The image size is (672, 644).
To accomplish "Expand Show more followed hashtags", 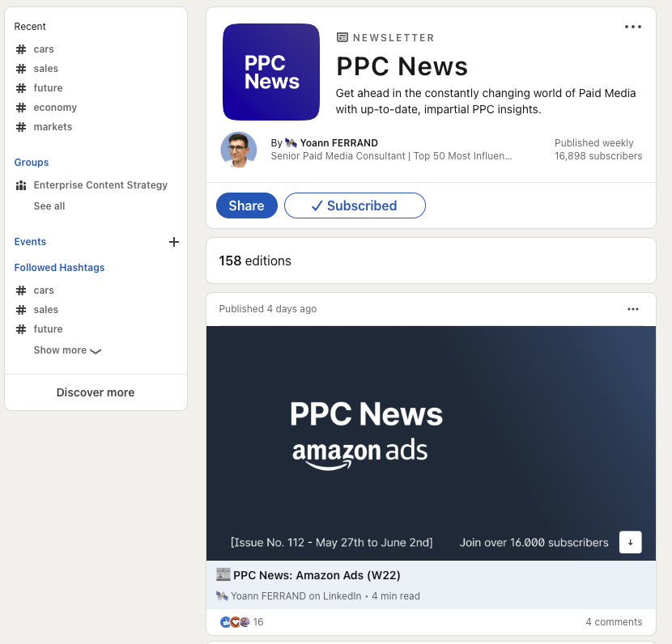I will coord(67,350).
